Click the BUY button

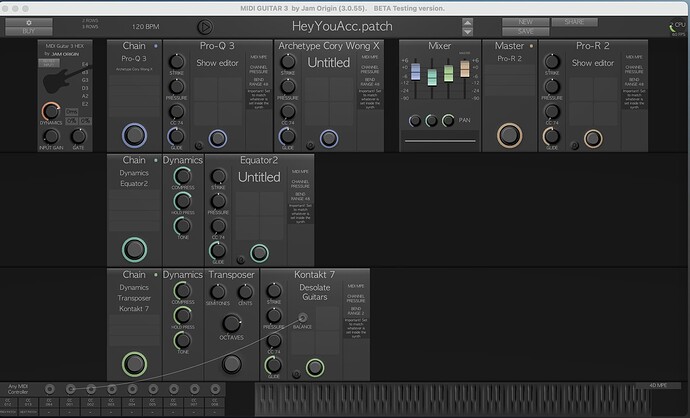click(29, 31)
